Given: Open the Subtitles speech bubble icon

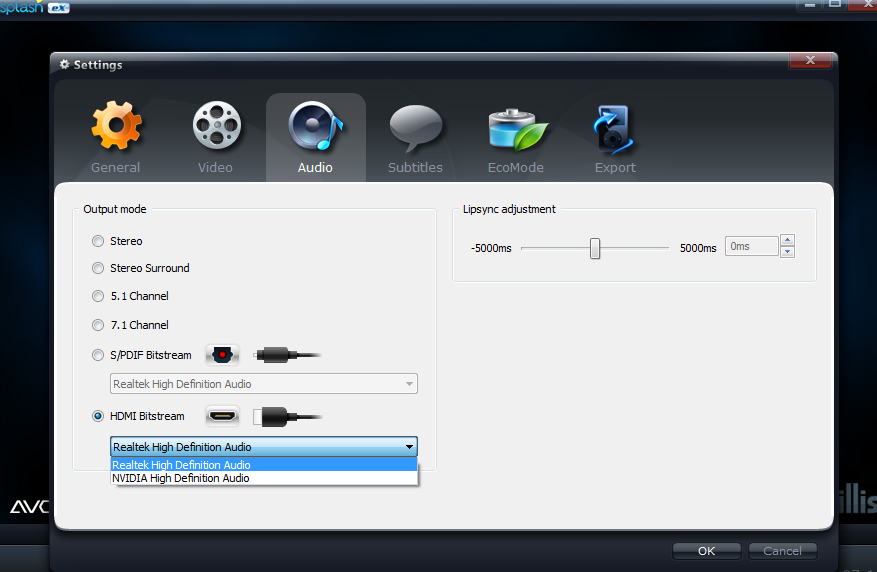Looking at the screenshot, I should coord(416,129).
